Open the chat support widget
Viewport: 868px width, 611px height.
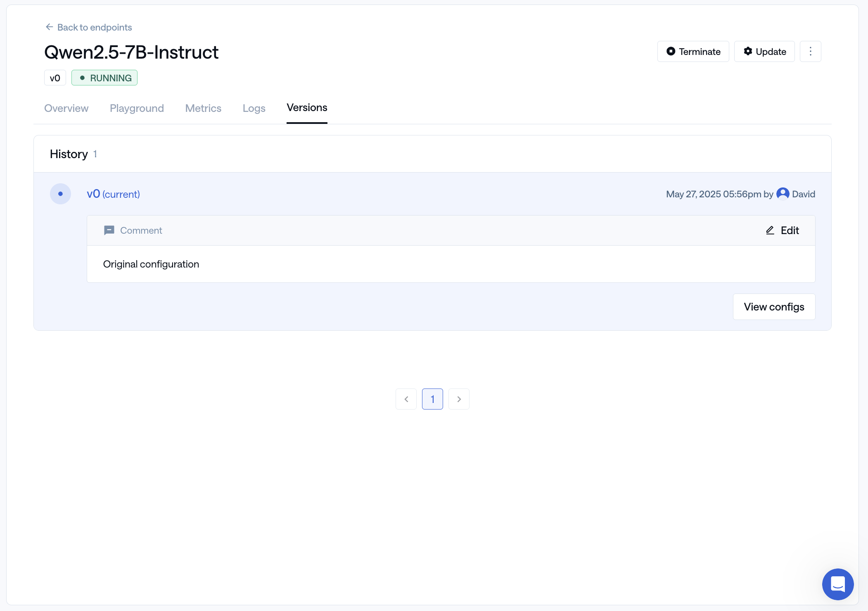click(x=838, y=584)
